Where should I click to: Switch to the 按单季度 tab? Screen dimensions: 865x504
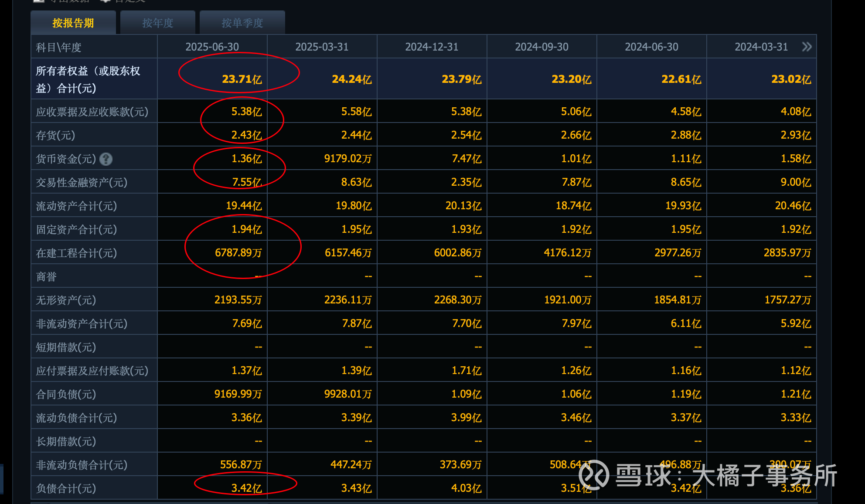[x=242, y=23]
